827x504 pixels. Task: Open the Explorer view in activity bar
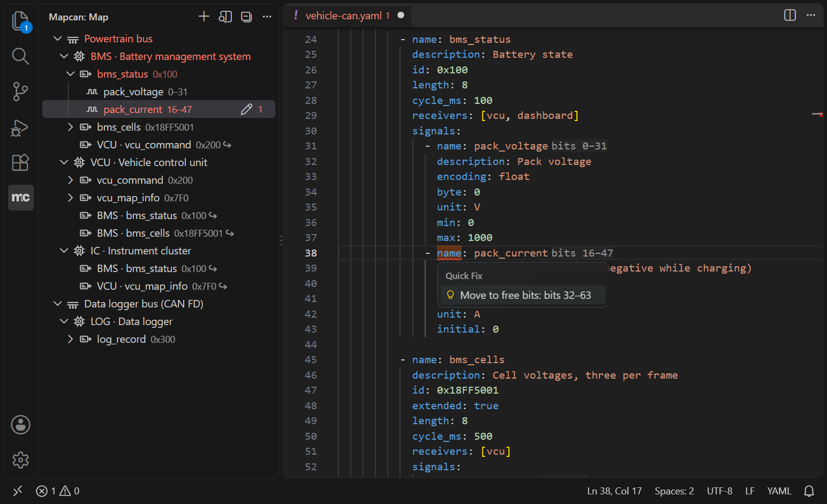point(20,21)
